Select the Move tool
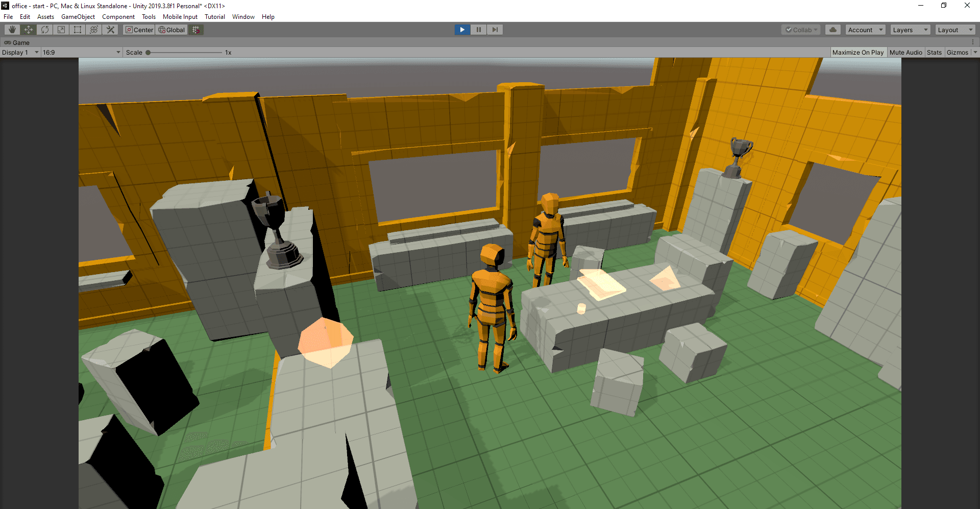The image size is (980, 509). tap(29, 30)
